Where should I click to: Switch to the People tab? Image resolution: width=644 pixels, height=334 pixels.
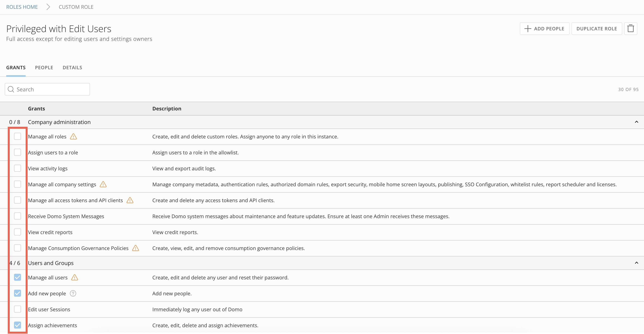coord(44,67)
